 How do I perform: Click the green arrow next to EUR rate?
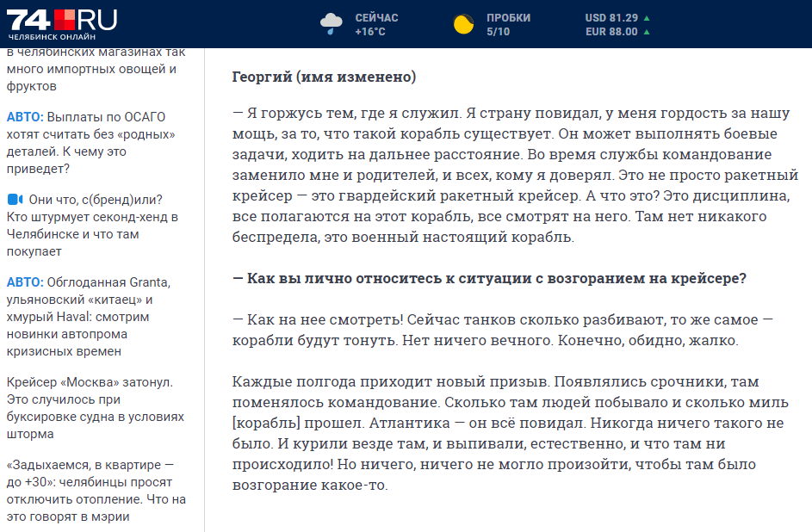click(x=647, y=32)
